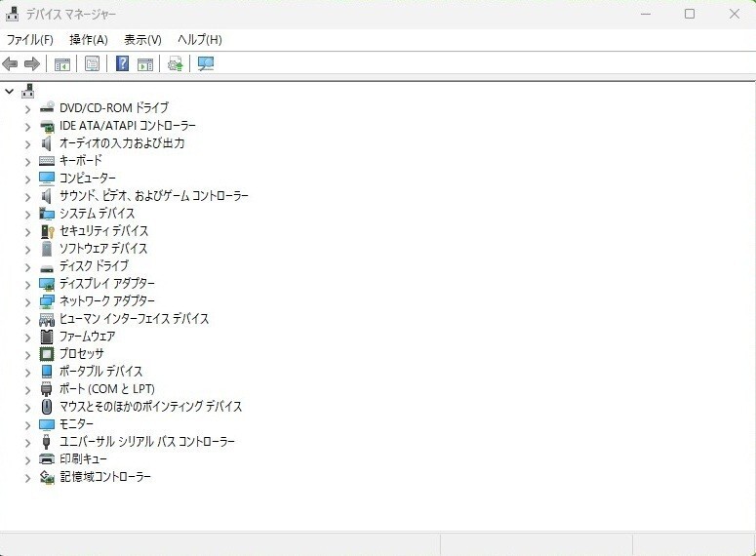Image resolution: width=756 pixels, height=556 pixels.
Task: Open the 表示(V) menu
Action: coord(142,40)
